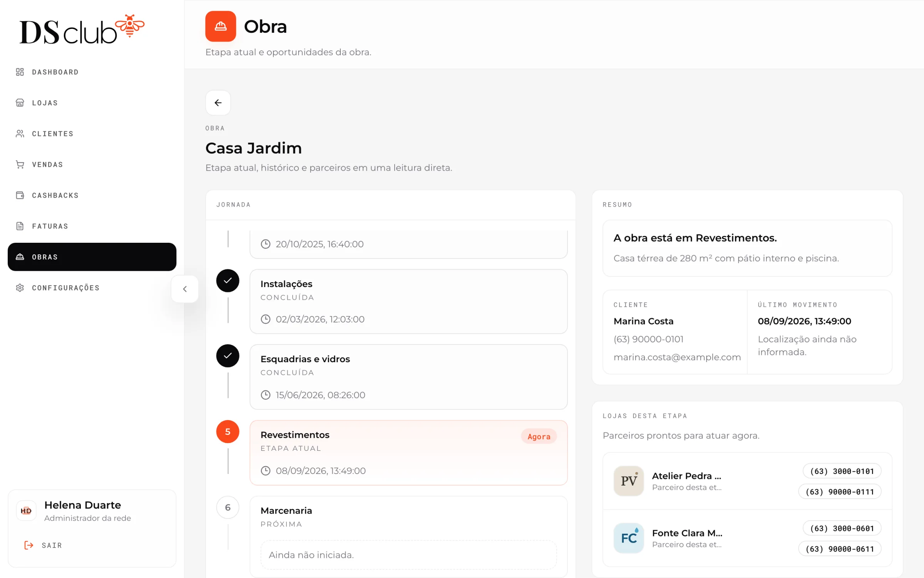Viewport: 924px width, 578px height.
Task: Open the Instalações stage card
Action: point(408,301)
